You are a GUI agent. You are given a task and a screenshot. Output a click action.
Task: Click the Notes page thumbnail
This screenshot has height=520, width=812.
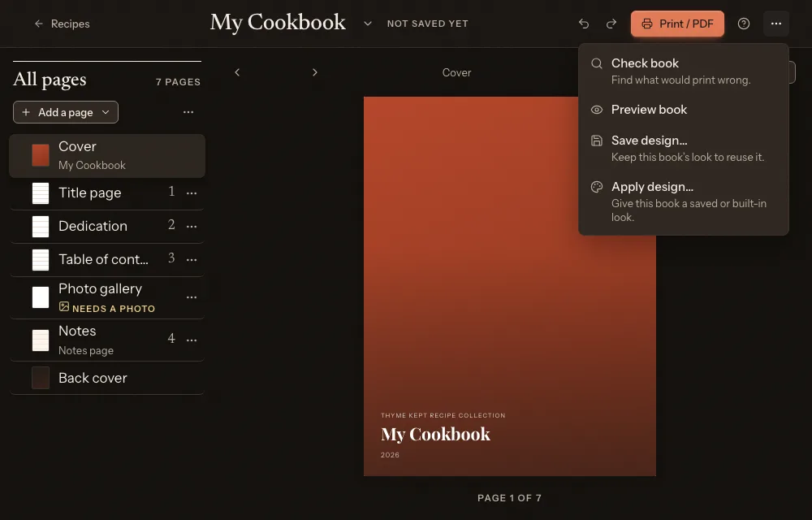pos(41,340)
